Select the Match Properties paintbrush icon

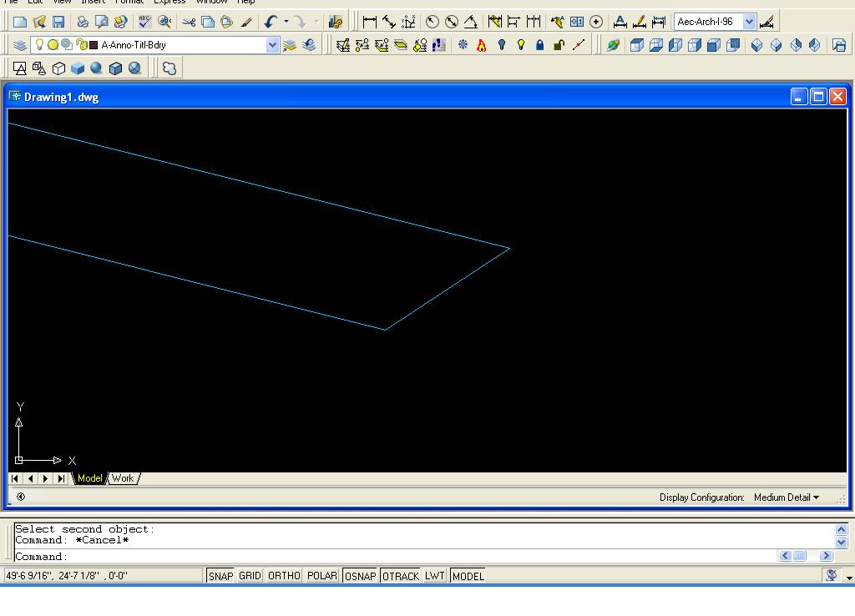click(x=246, y=22)
